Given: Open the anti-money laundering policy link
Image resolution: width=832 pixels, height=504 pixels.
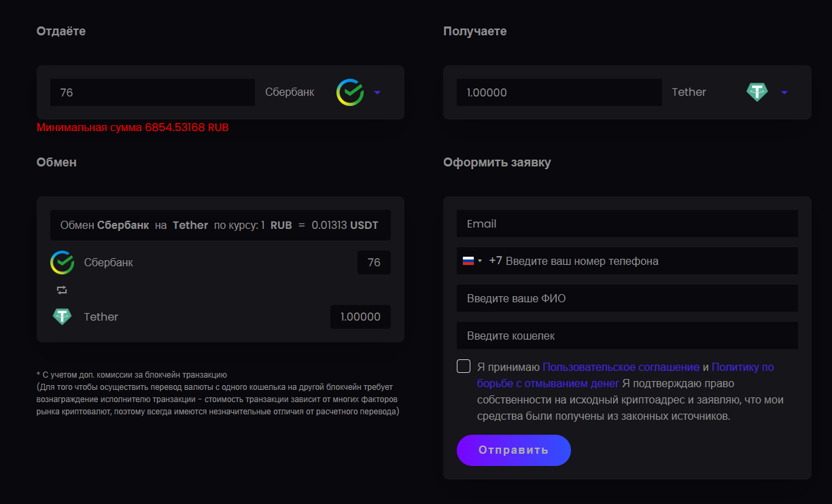Looking at the screenshot, I should click(742, 367).
